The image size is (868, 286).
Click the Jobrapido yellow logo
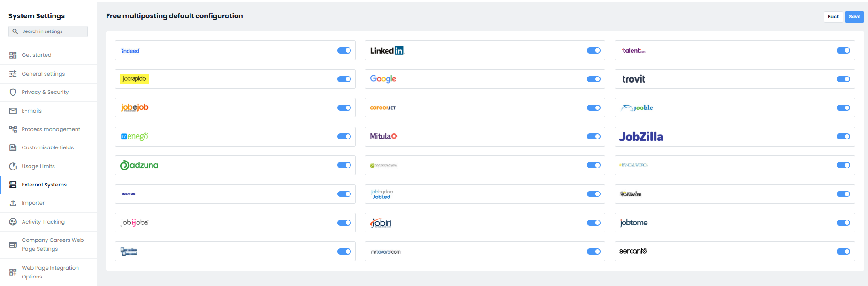135,79
